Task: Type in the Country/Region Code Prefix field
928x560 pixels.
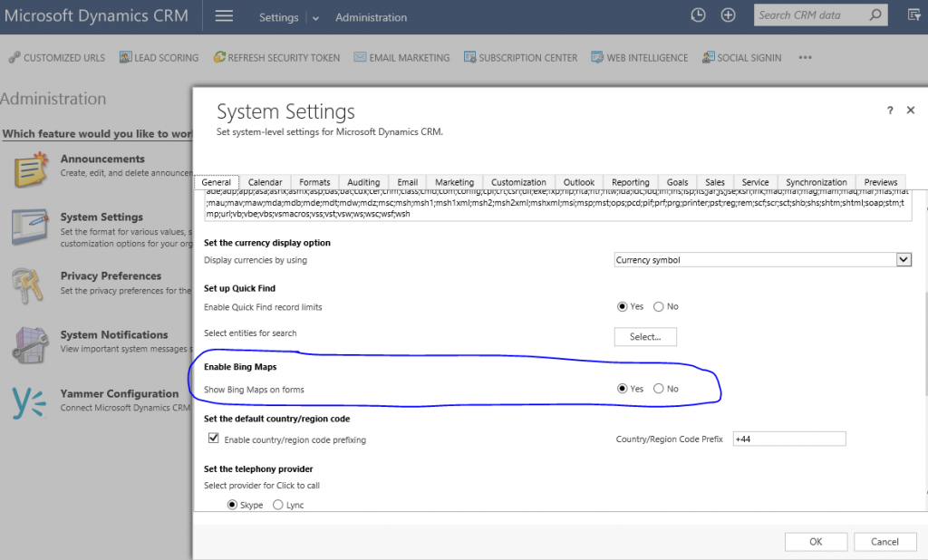Action: [x=788, y=438]
